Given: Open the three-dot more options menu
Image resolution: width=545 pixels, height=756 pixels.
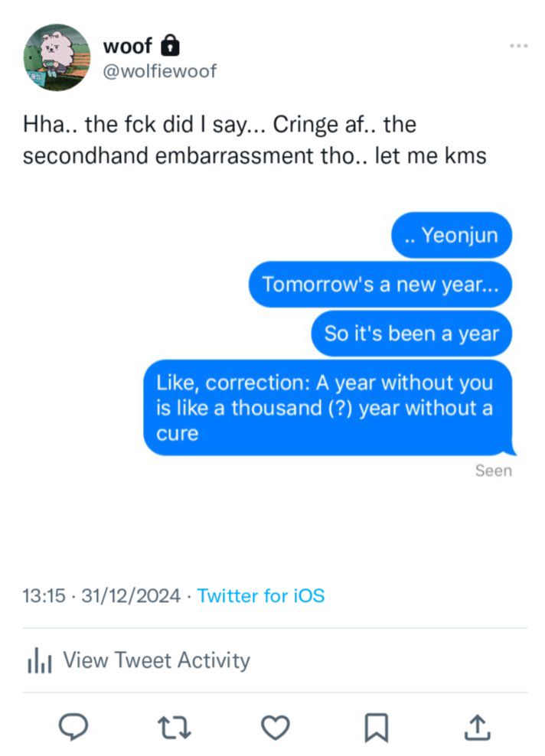Looking at the screenshot, I should tap(518, 46).
